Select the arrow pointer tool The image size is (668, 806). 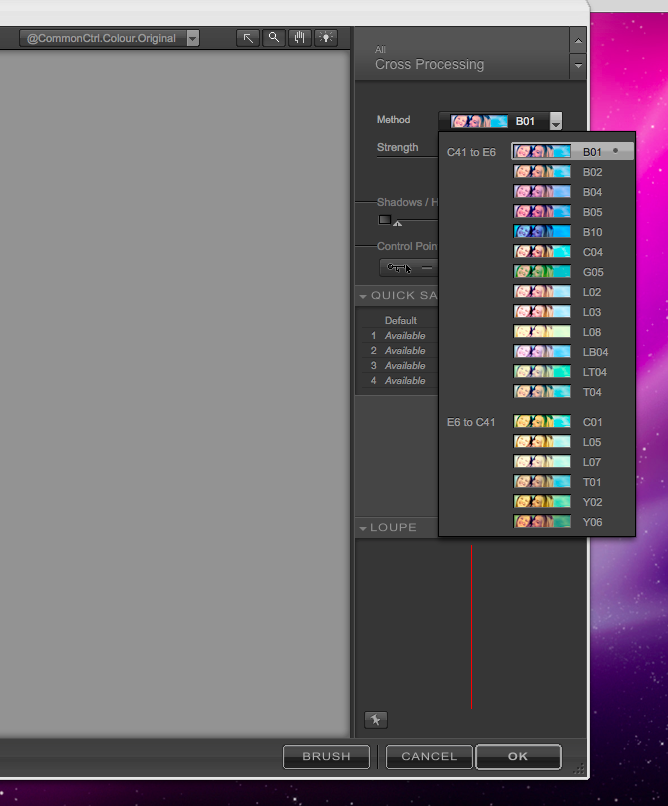[248, 38]
